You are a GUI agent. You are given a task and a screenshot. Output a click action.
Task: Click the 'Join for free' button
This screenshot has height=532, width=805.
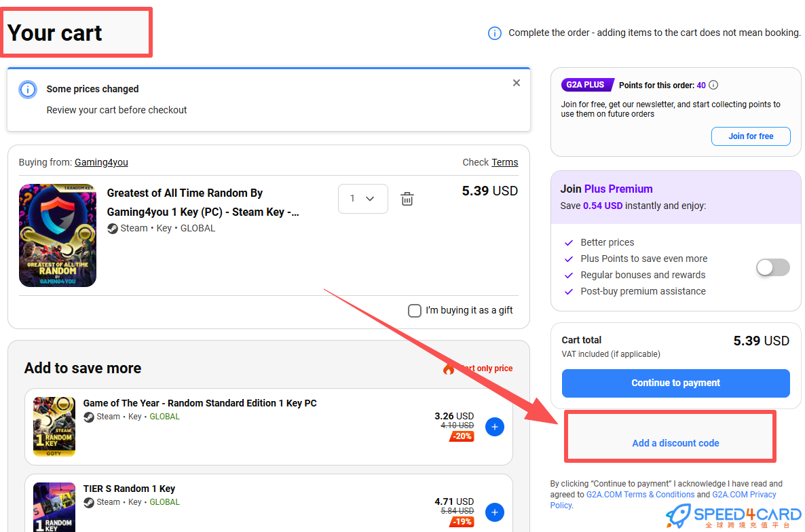(751, 136)
